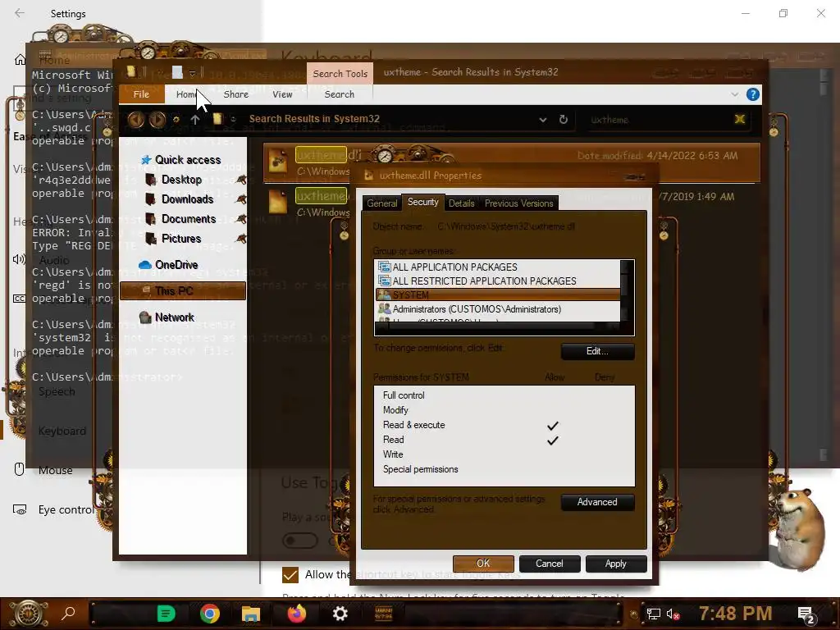Click the Back arrow in File Explorer
Viewport: 840px width, 630px height.
pos(135,119)
